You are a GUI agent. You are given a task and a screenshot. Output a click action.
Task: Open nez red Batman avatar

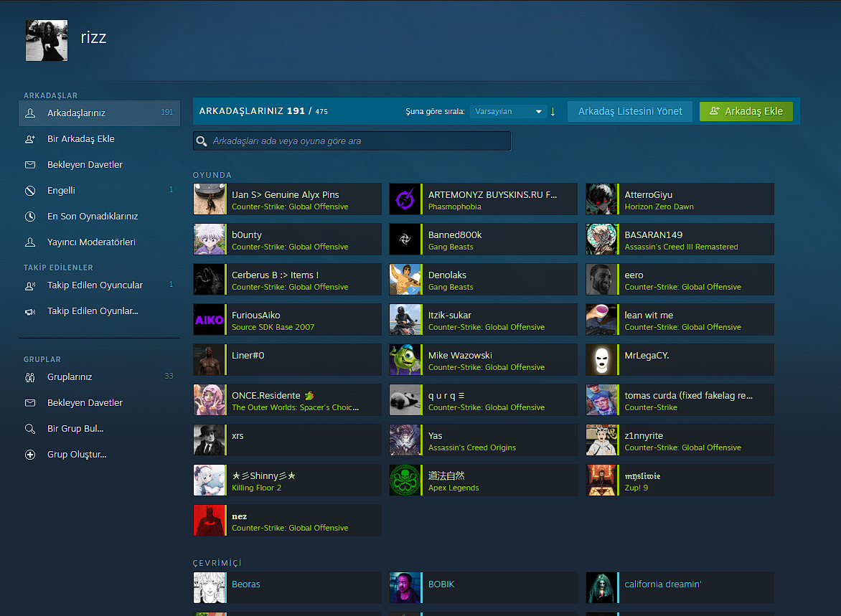[x=210, y=521]
